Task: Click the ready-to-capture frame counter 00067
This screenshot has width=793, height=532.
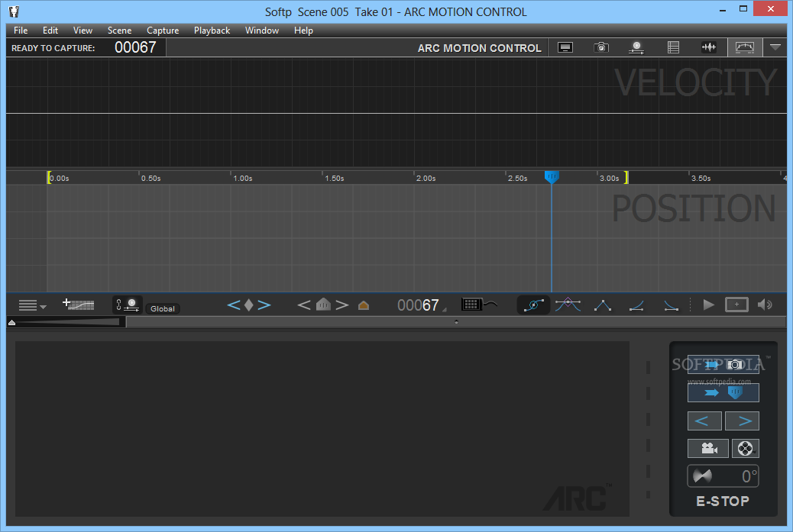Action: click(x=135, y=47)
